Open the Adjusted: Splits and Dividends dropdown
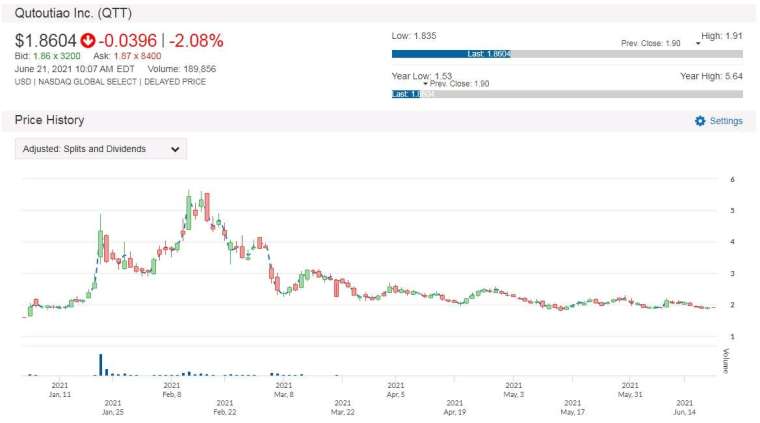This screenshot has height=423, width=760. pos(101,149)
